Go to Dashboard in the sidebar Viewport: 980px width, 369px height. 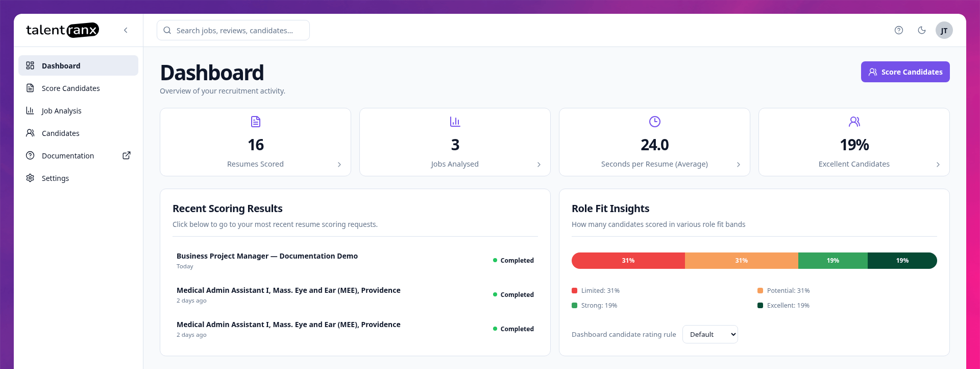coord(78,65)
